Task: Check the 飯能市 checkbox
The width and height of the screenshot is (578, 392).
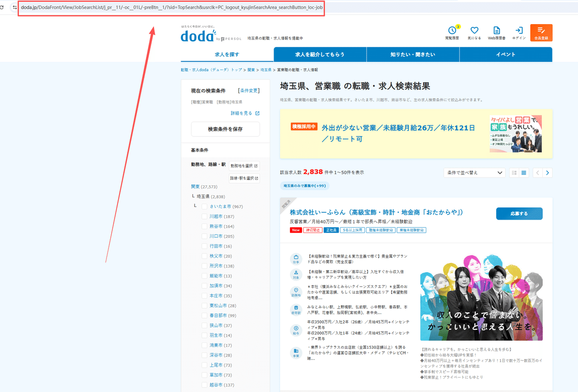Action: click(x=204, y=276)
